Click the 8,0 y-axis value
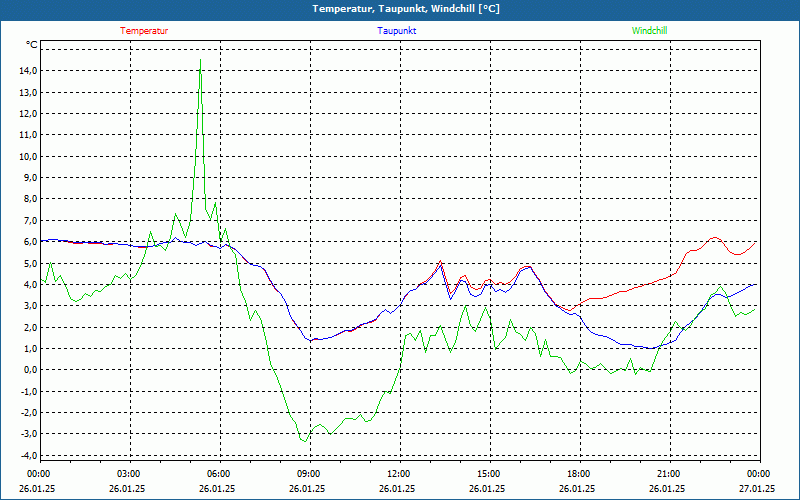800x500 pixels. click(30, 199)
